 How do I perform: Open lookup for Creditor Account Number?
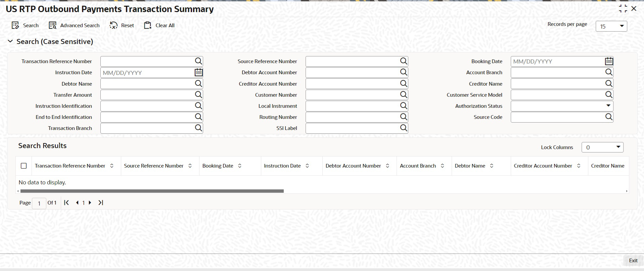coord(404,84)
